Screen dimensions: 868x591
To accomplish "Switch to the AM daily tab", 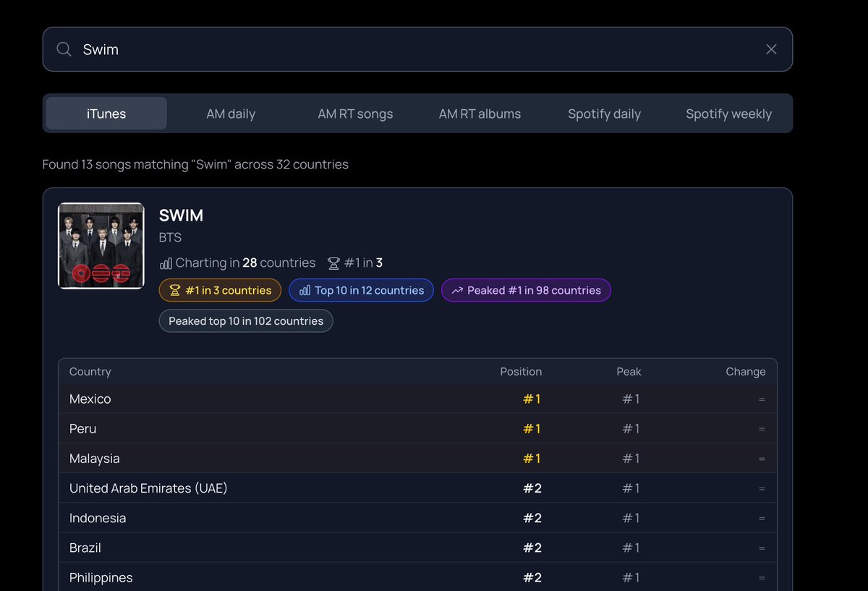I will (x=231, y=114).
